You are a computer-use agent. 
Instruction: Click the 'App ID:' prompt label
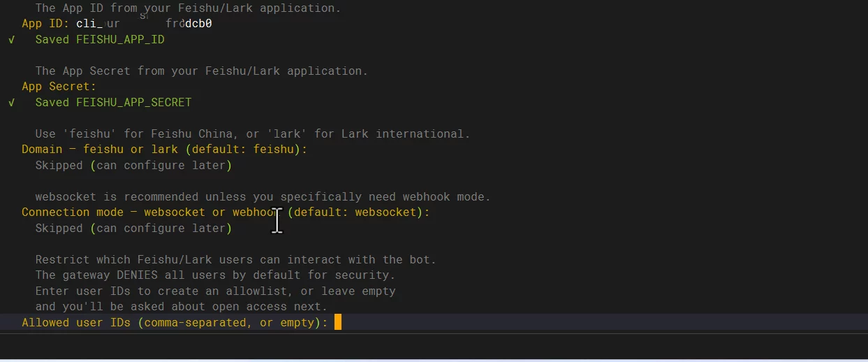point(45,24)
